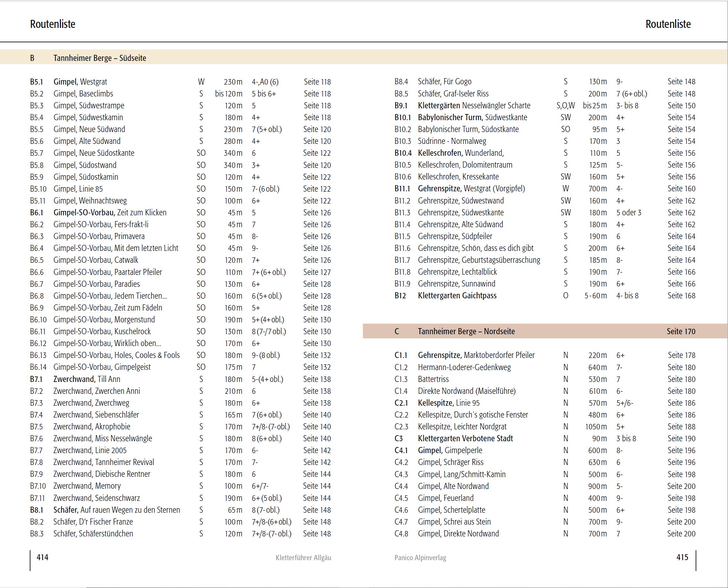
Task: Select 'Zwerchwand, Miss Nesselwängle' route
Action: coord(102,438)
